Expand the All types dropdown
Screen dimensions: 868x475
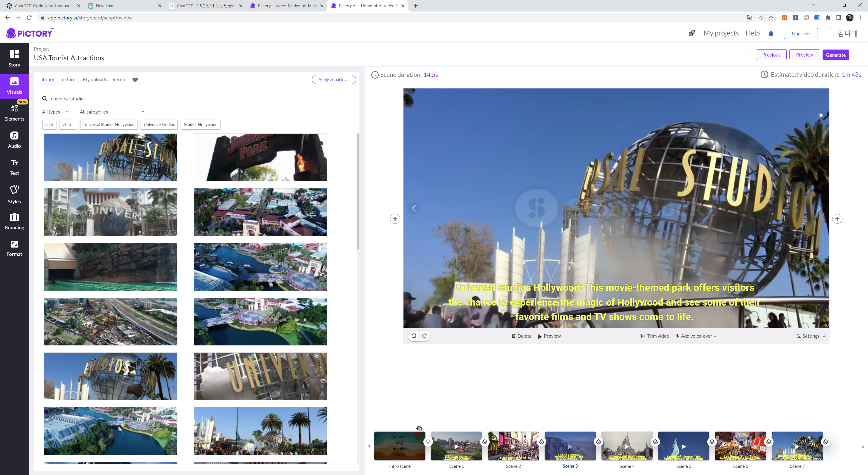point(56,112)
